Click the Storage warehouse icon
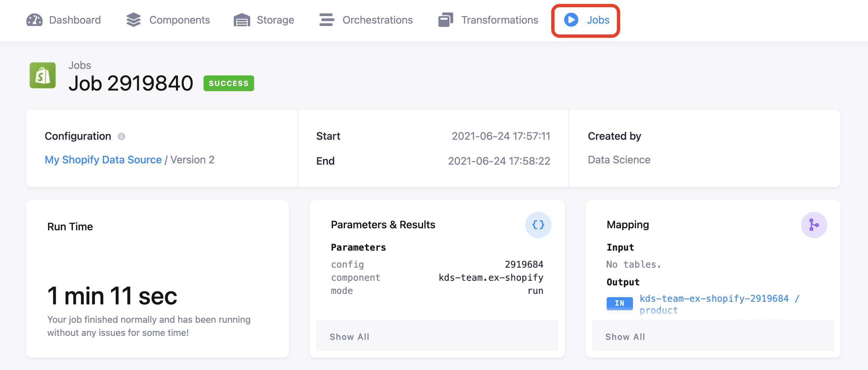868x370 pixels. [242, 20]
